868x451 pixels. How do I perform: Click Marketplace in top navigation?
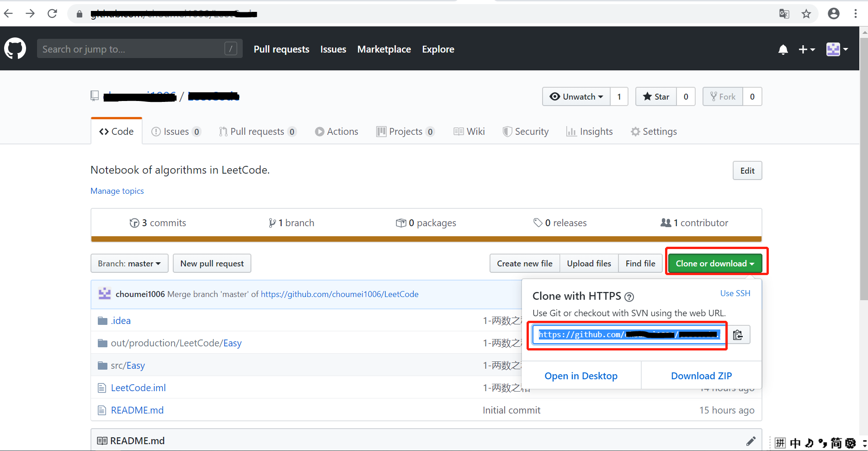coord(384,49)
